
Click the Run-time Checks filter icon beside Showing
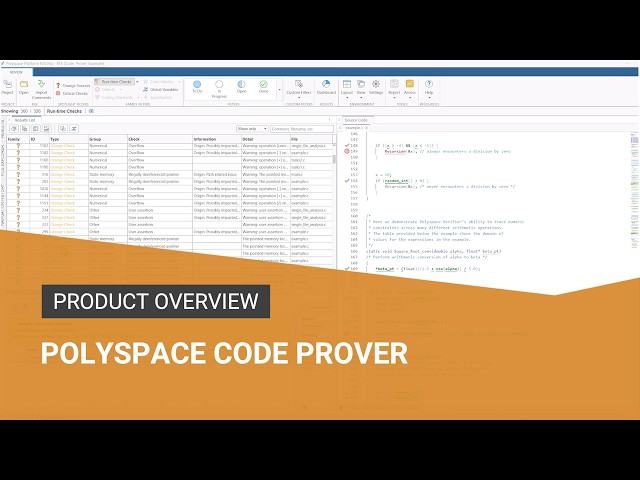click(91, 111)
